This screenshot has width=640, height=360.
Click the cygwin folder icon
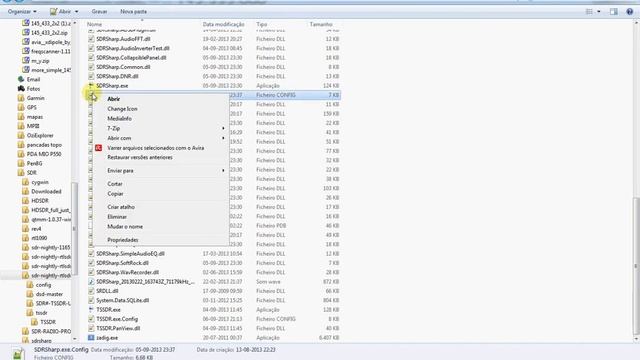tap(26, 182)
